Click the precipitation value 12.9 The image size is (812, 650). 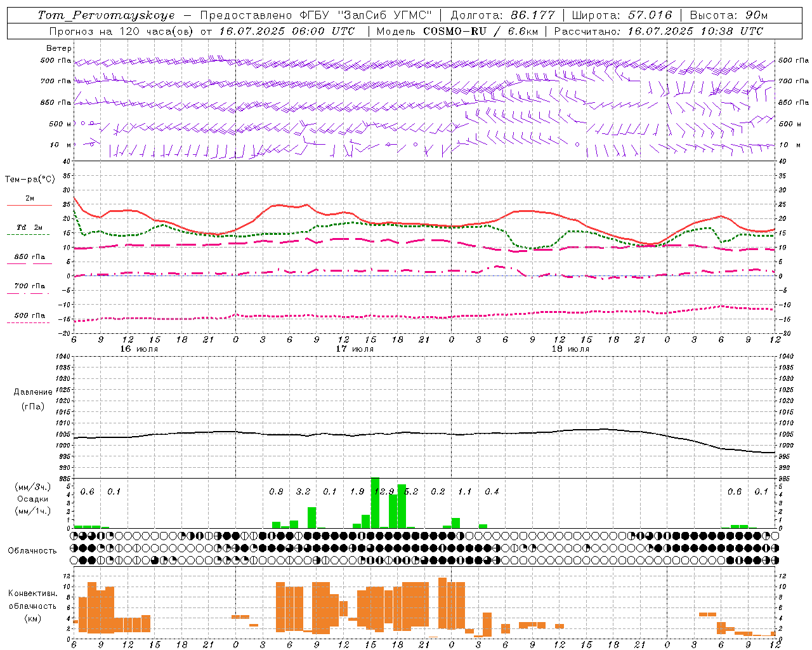click(384, 491)
